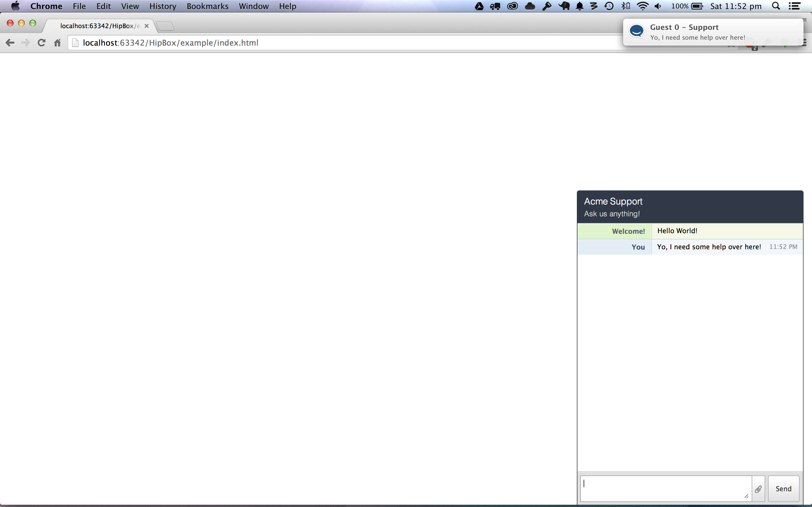Open Wi-Fi status menu icon
812x507 pixels.
pyautogui.click(x=642, y=6)
